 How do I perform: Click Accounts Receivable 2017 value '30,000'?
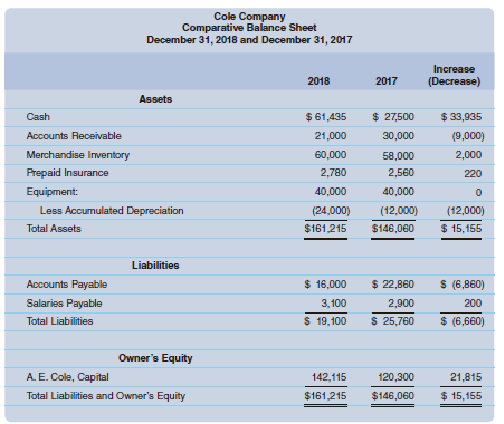click(398, 136)
